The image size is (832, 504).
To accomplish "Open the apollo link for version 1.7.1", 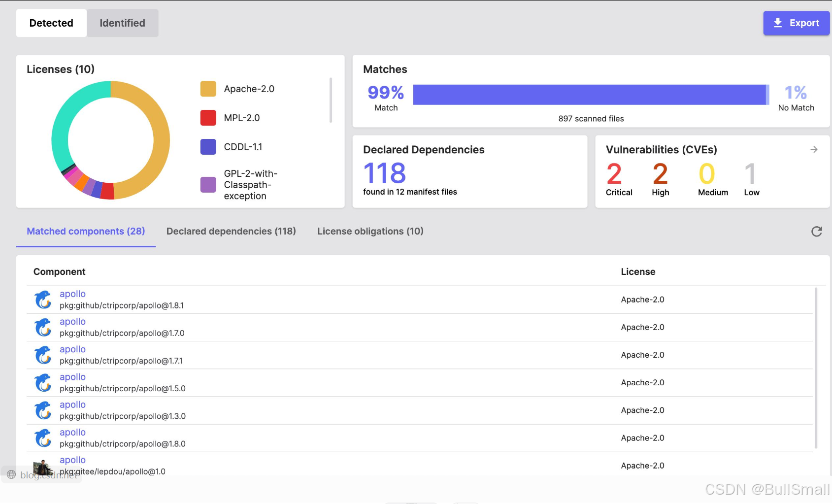I will tap(72, 349).
